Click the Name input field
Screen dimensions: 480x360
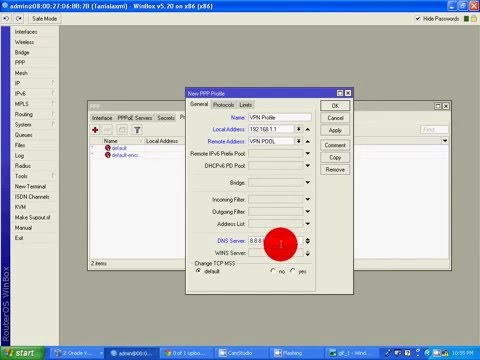click(x=280, y=117)
